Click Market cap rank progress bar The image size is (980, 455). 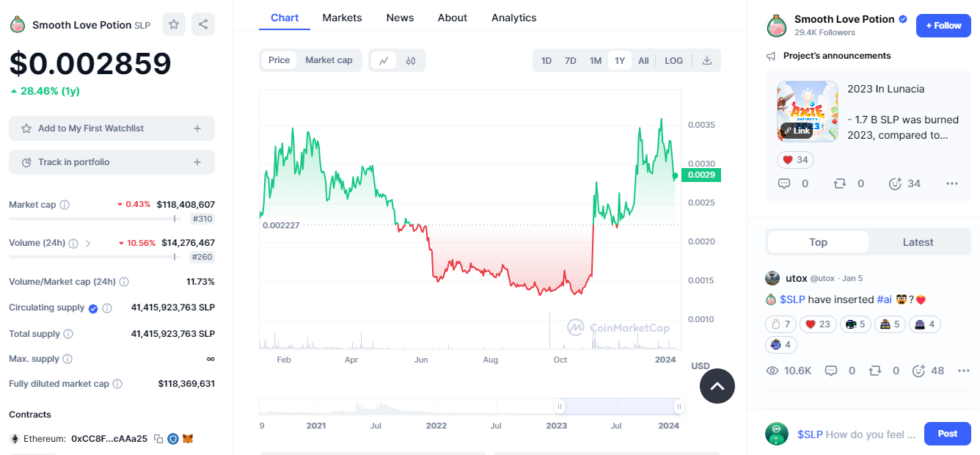(93, 218)
